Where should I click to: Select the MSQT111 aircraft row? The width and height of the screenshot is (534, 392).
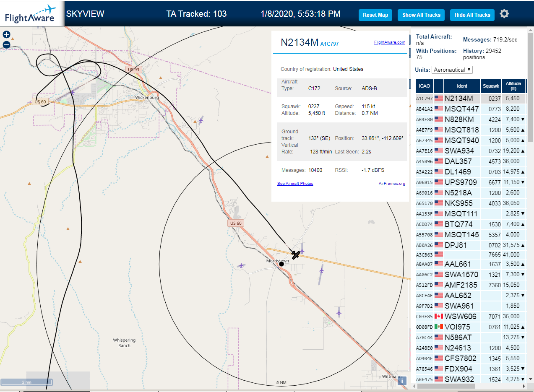click(x=471, y=213)
